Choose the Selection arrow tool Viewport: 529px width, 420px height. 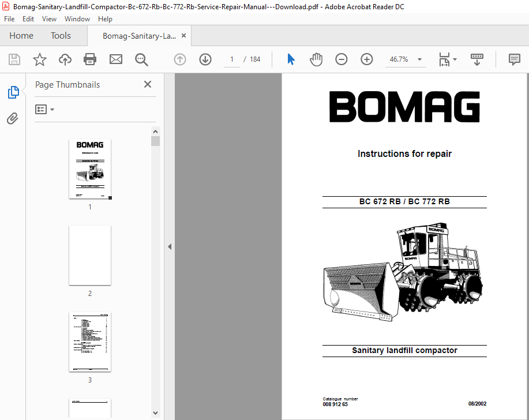coord(291,59)
